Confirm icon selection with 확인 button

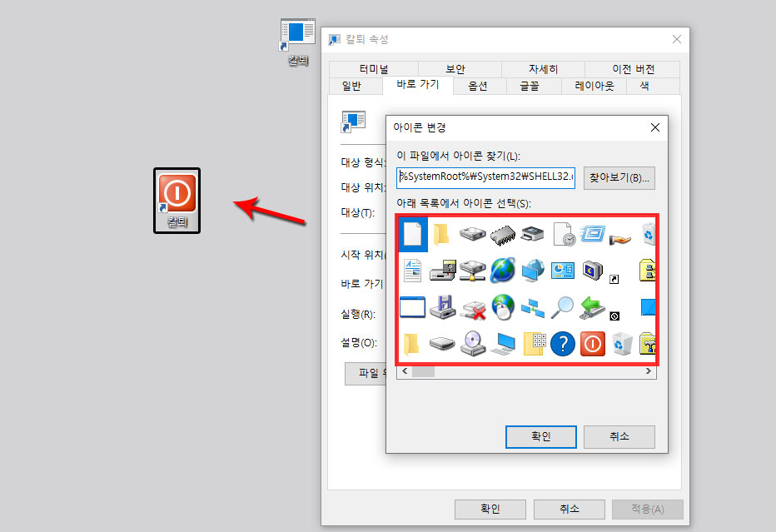540,436
